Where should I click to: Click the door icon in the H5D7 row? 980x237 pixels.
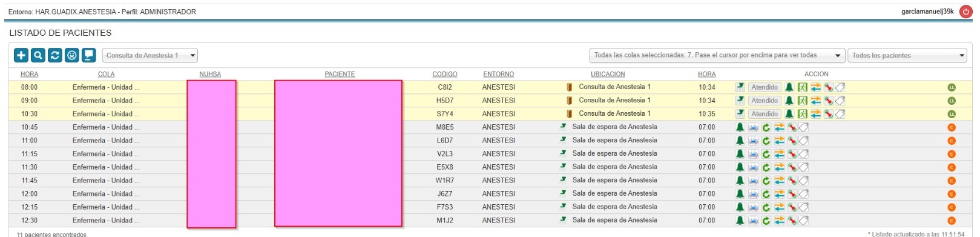[x=569, y=101]
